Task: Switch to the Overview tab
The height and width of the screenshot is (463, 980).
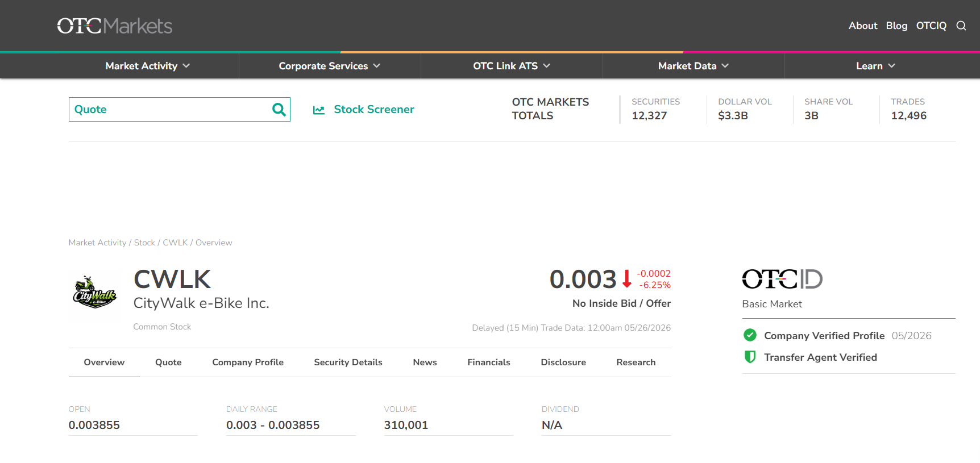Action: coord(104,362)
